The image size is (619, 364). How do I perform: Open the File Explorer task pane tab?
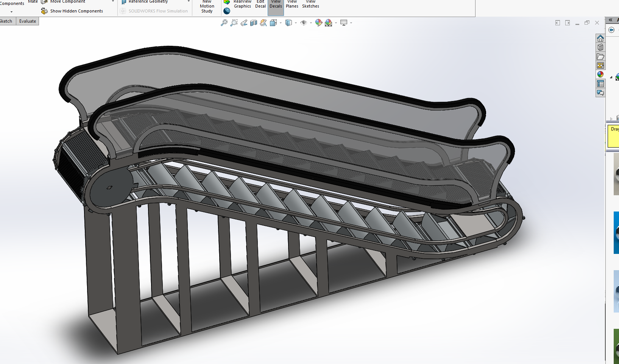click(600, 56)
